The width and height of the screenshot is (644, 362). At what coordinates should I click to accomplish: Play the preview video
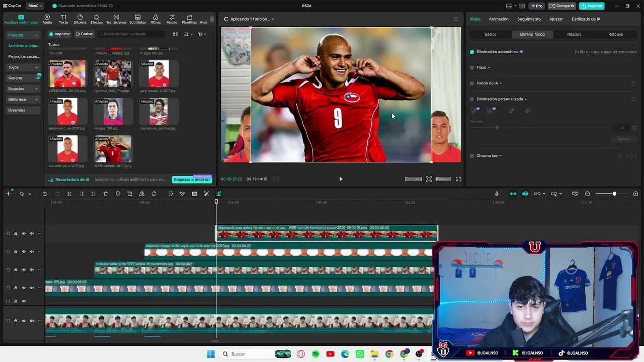341,179
